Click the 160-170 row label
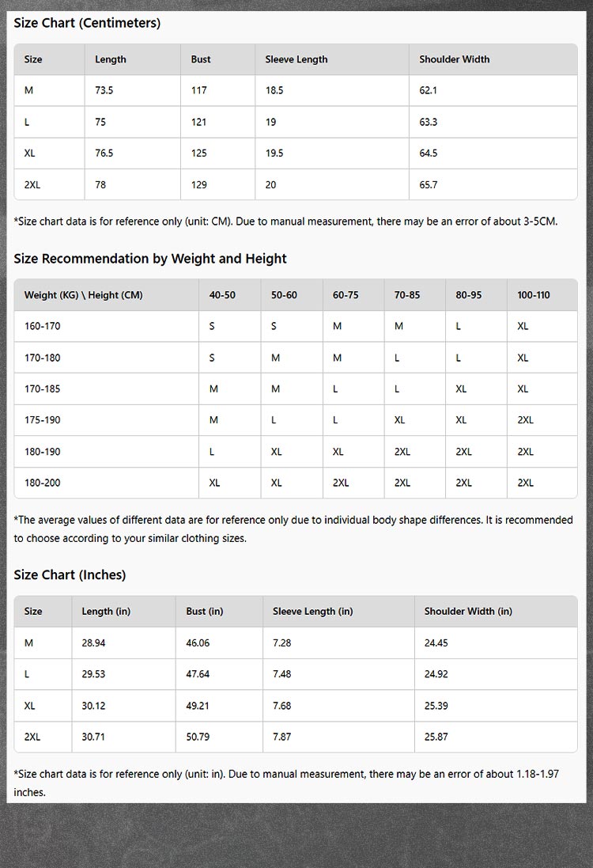The height and width of the screenshot is (868, 593). tap(42, 326)
